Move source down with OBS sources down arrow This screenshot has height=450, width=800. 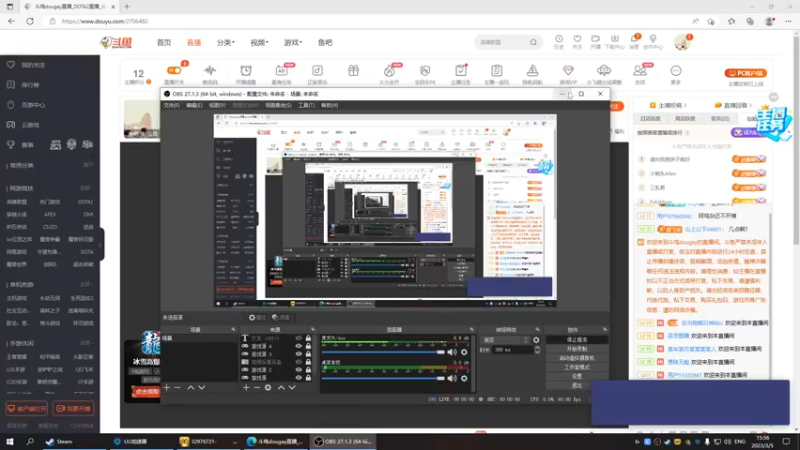pos(292,388)
